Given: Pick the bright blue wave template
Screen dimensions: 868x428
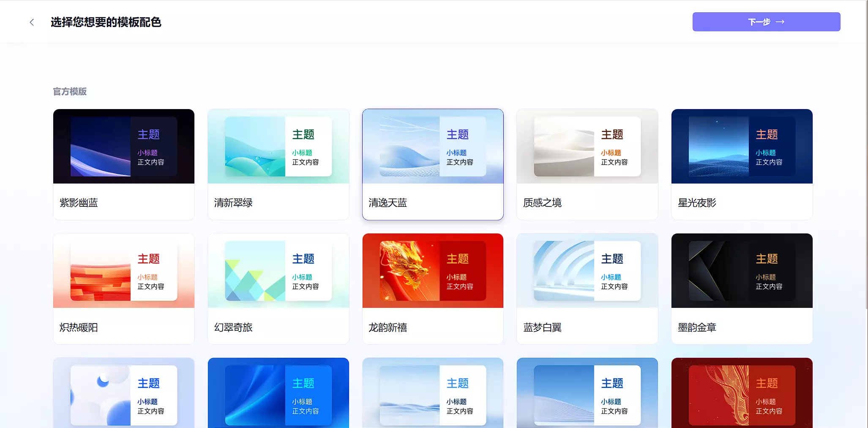Looking at the screenshot, I should [278, 394].
